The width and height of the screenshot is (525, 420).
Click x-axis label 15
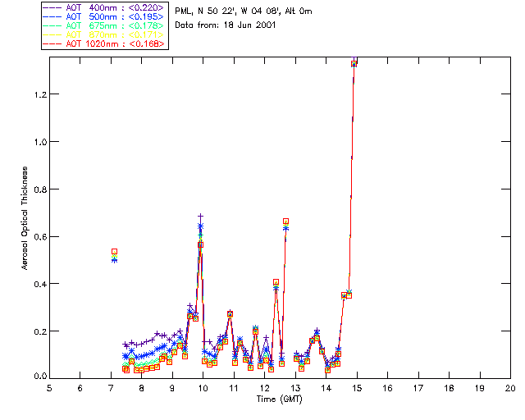(x=357, y=388)
